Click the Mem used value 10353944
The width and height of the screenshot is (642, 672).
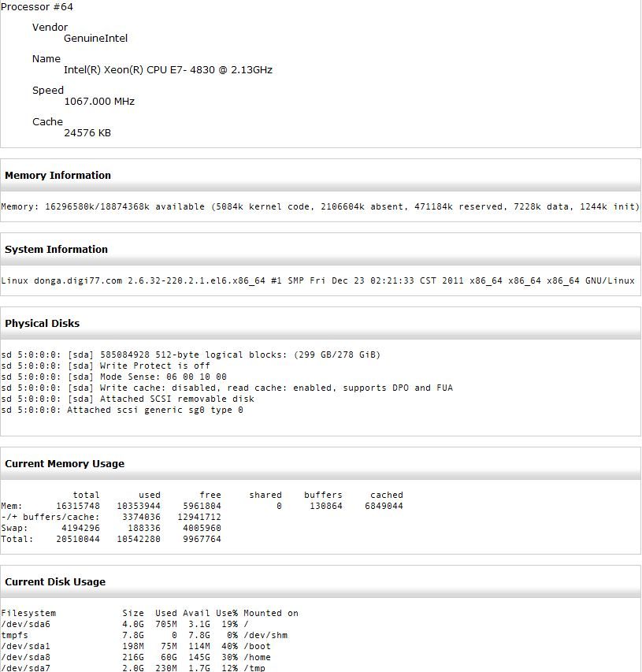tap(139, 506)
